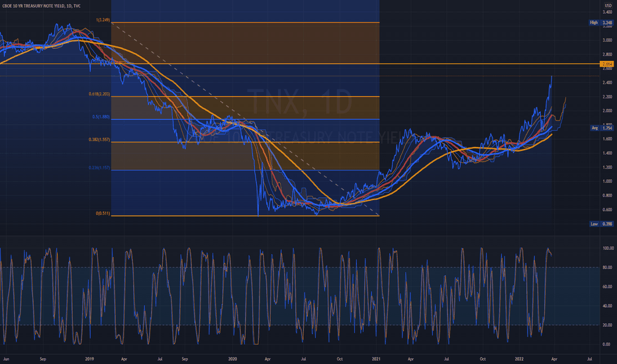Open the USD currency selector on the price axis
Viewport: 617px width, 364px height.
(608, 5)
